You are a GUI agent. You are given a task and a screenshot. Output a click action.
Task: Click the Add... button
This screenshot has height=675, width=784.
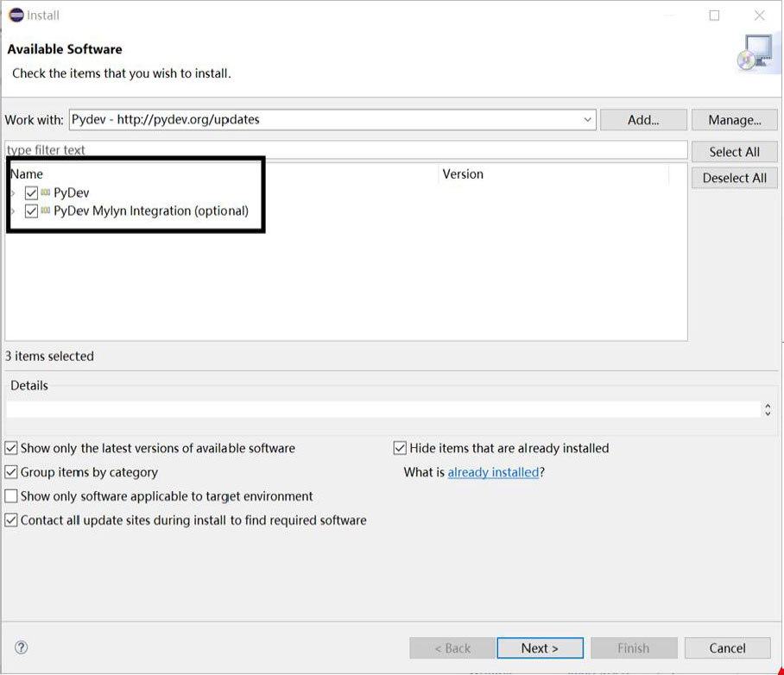[643, 120]
